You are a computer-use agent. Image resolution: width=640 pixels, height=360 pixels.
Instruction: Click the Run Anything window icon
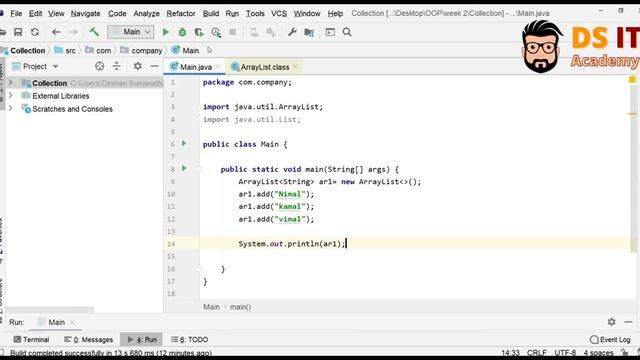[330, 32]
